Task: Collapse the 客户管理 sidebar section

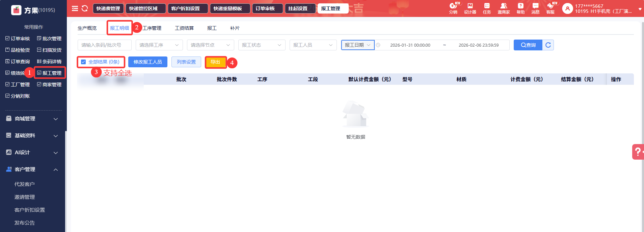Action: (32, 169)
